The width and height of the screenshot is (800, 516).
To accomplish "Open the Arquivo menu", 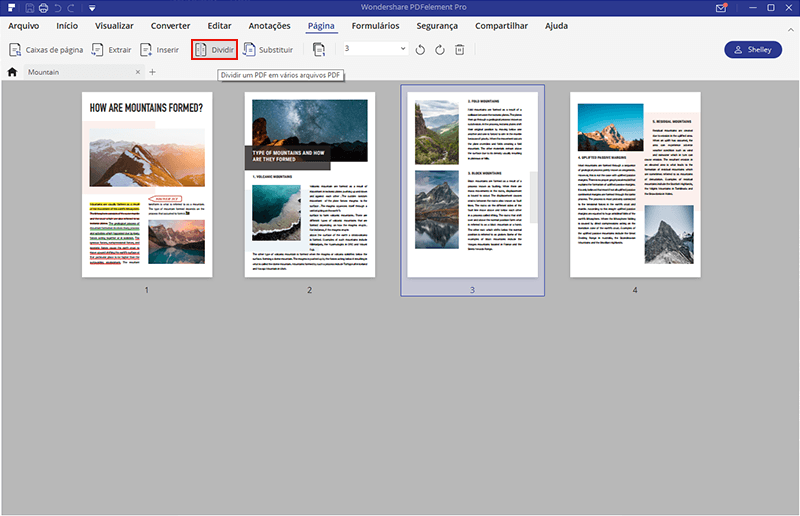I will pyautogui.click(x=23, y=26).
